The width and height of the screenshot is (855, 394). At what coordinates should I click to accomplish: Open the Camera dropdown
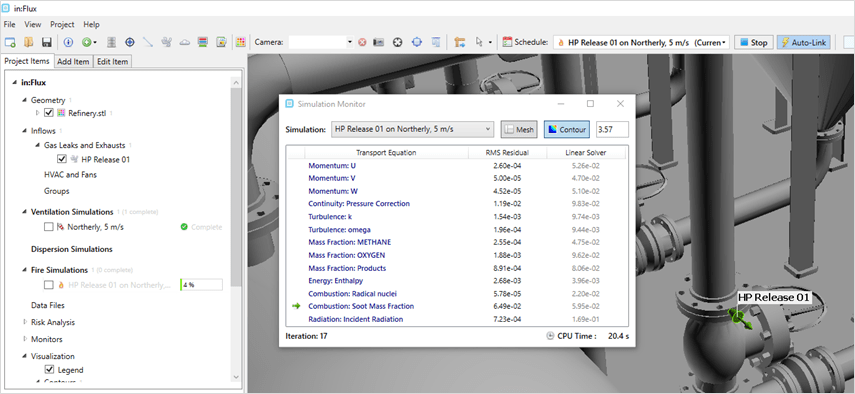click(x=350, y=42)
